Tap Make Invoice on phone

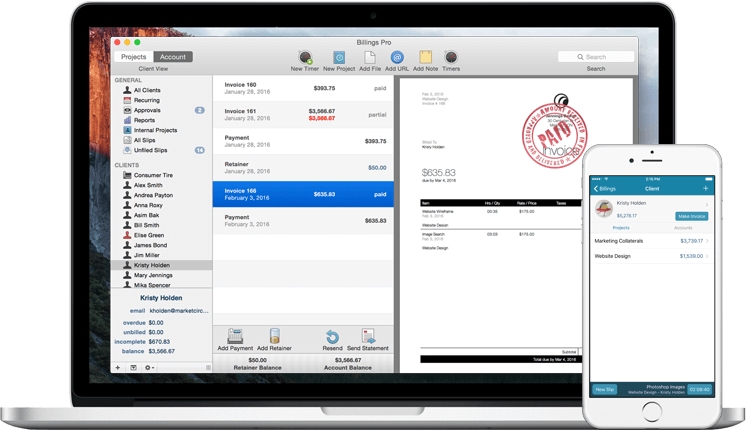[x=691, y=216]
